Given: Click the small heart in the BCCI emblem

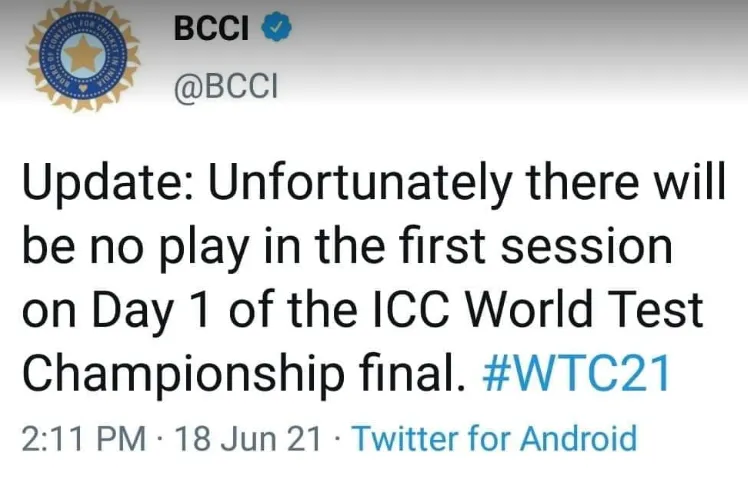Looking at the screenshot, I should click(83, 88).
